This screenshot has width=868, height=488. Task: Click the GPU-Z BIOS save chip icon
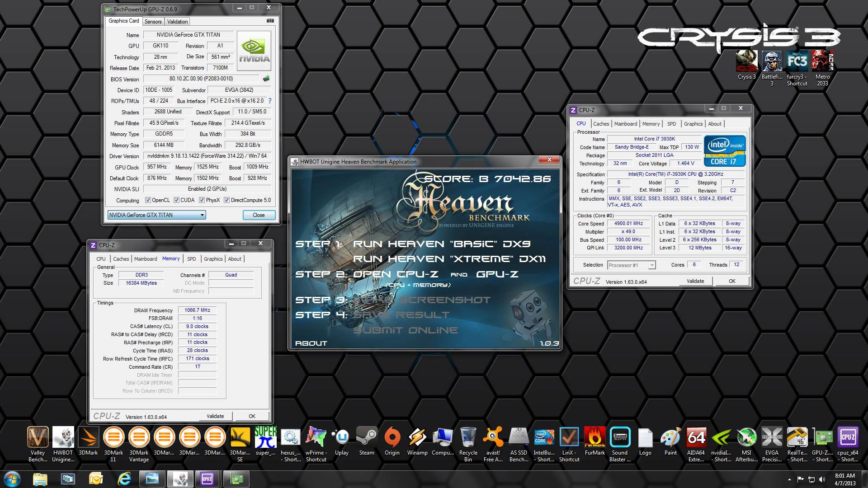[266, 79]
